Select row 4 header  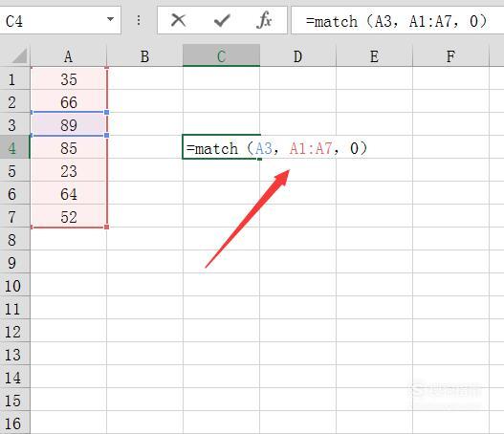pos(14,147)
